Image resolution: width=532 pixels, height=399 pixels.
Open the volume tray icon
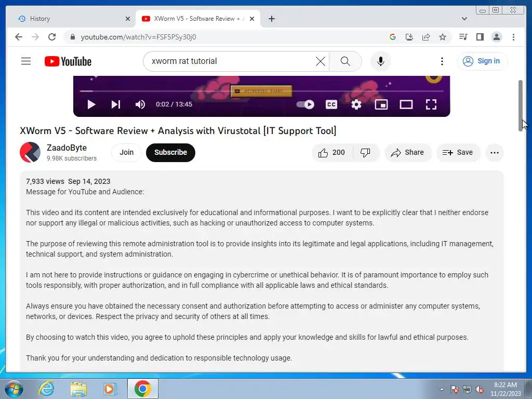coord(480,389)
